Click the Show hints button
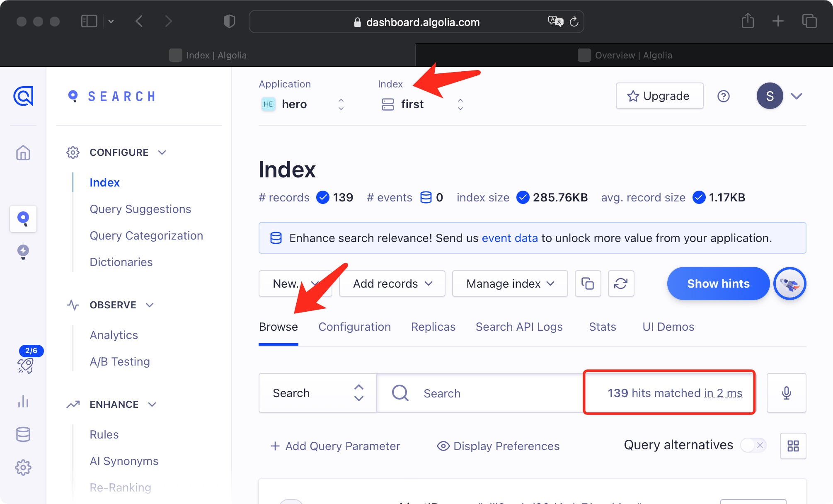Image resolution: width=833 pixels, height=504 pixels. (718, 283)
